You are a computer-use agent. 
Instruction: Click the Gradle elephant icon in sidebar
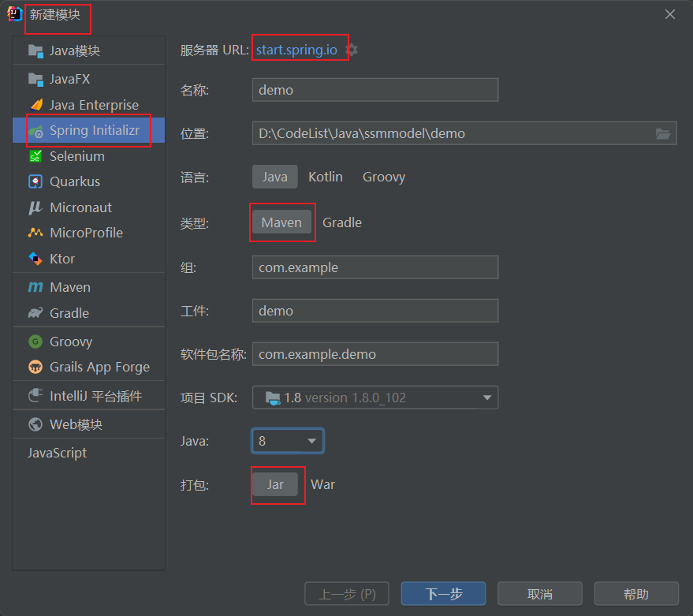[x=35, y=313]
